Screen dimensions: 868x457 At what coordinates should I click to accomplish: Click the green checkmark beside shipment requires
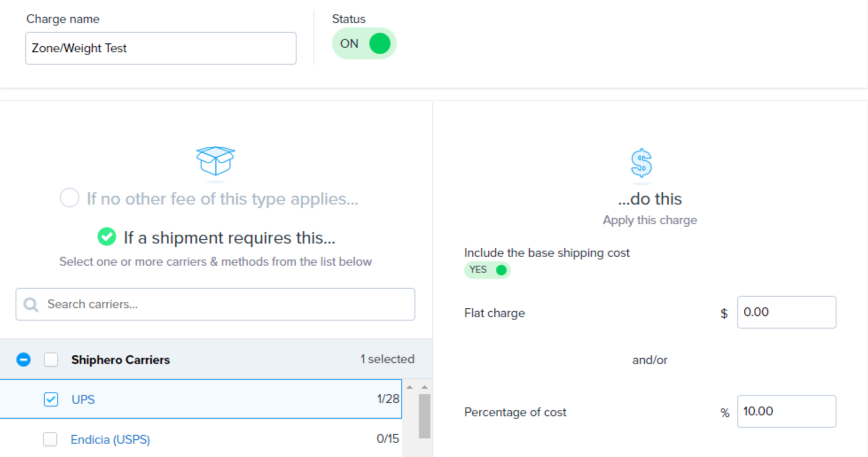click(107, 236)
